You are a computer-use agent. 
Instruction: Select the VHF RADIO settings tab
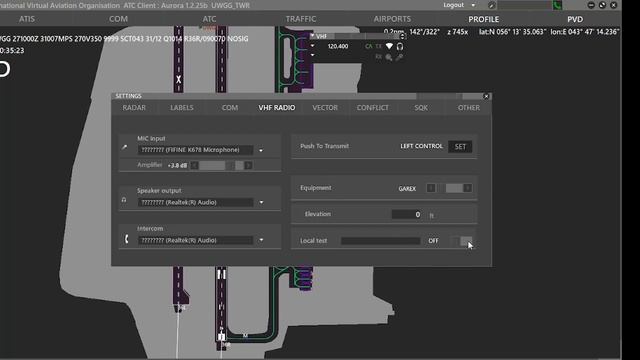coord(277,108)
